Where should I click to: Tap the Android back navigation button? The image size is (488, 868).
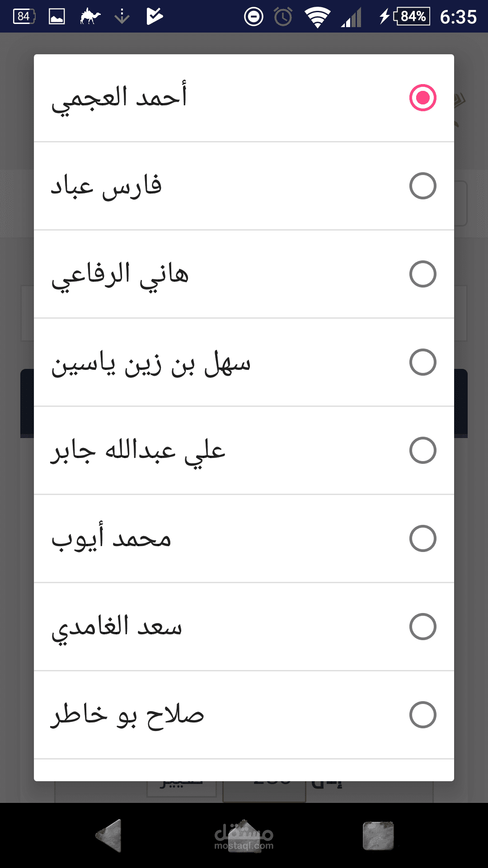109,835
